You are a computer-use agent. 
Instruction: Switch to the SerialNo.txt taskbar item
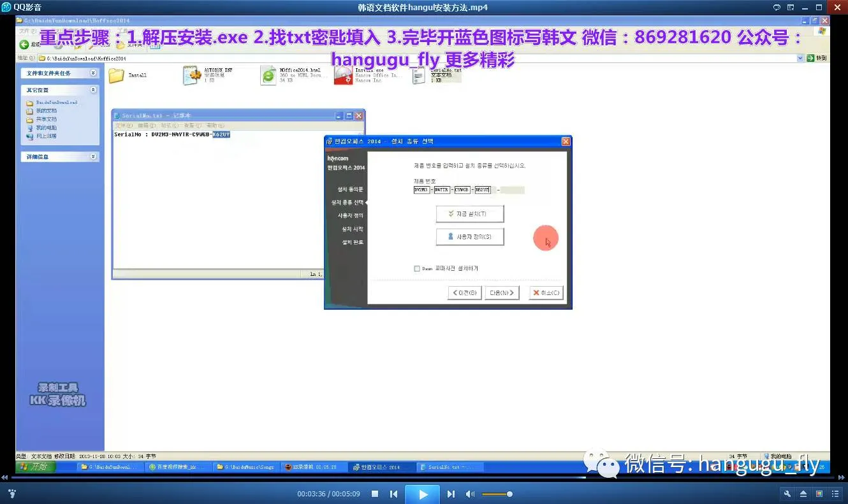(449, 467)
